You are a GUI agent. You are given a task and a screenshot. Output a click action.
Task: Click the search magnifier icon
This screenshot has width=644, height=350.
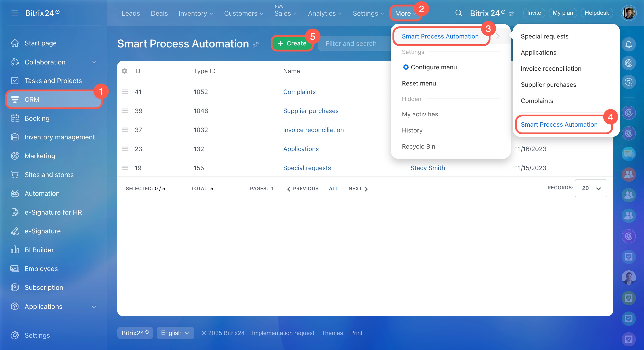458,13
